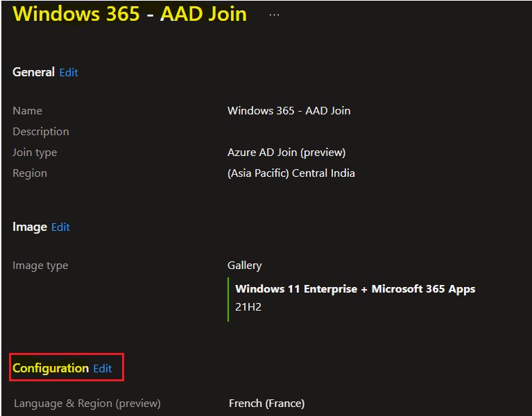Image resolution: width=532 pixels, height=416 pixels.
Task: Select the Name value Windows 365 - AAD Join
Action: pos(289,111)
